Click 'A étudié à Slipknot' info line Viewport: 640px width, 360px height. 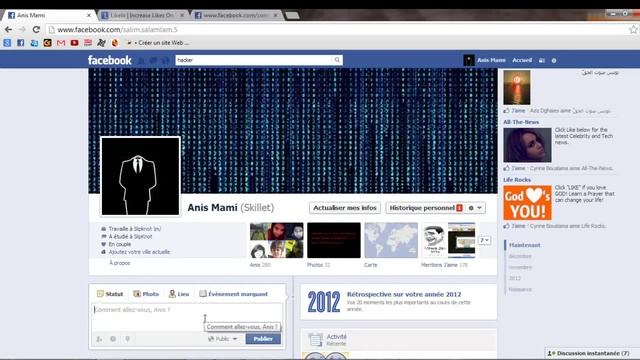pyautogui.click(x=130, y=237)
